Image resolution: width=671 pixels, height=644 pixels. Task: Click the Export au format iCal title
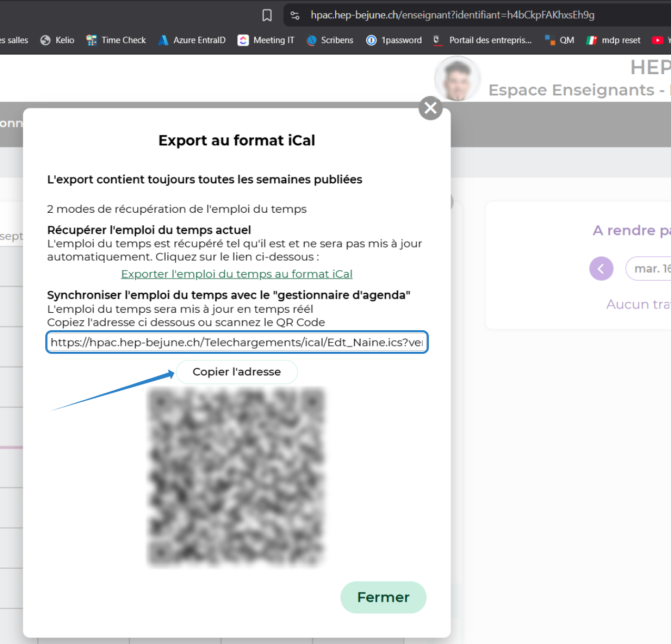(237, 141)
